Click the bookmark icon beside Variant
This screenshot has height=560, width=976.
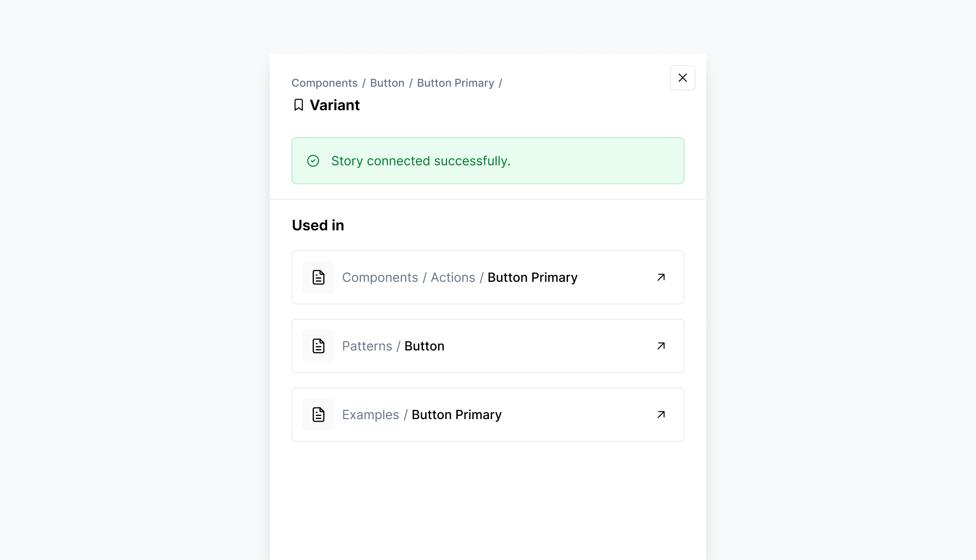pos(298,105)
